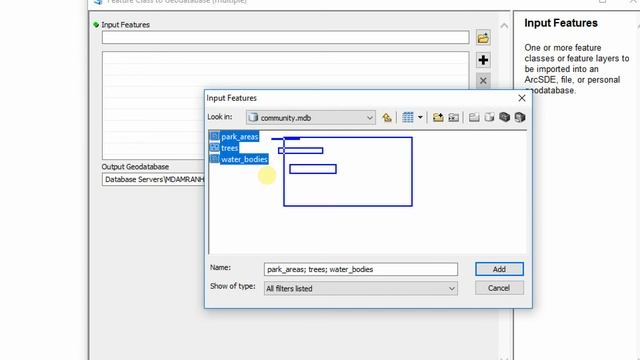The height and width of the screenshot is (360, 640).
Task: Click the 'Name:' label
Action: (x=220, y=267)
